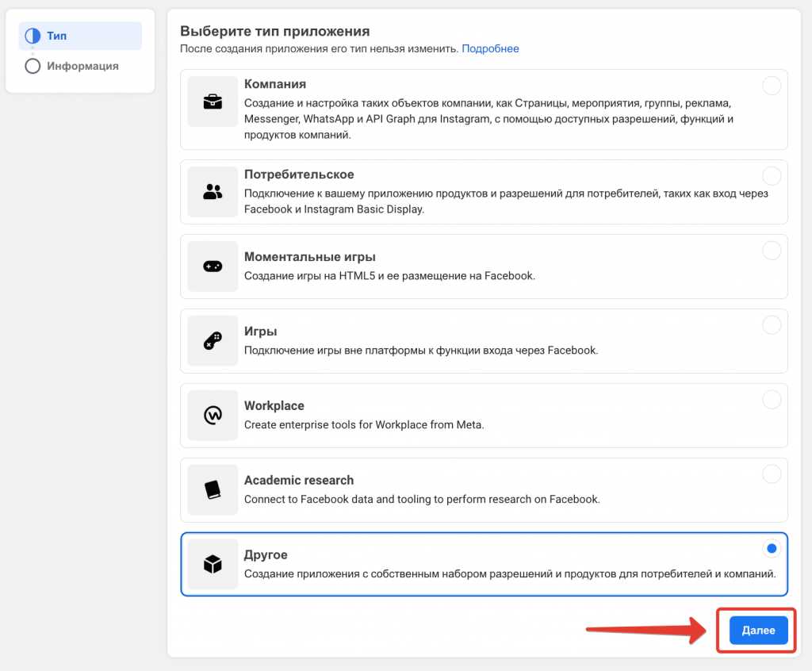Click the Другое card title
Viewport: 812px width, 671px height.
coord(266,555)
